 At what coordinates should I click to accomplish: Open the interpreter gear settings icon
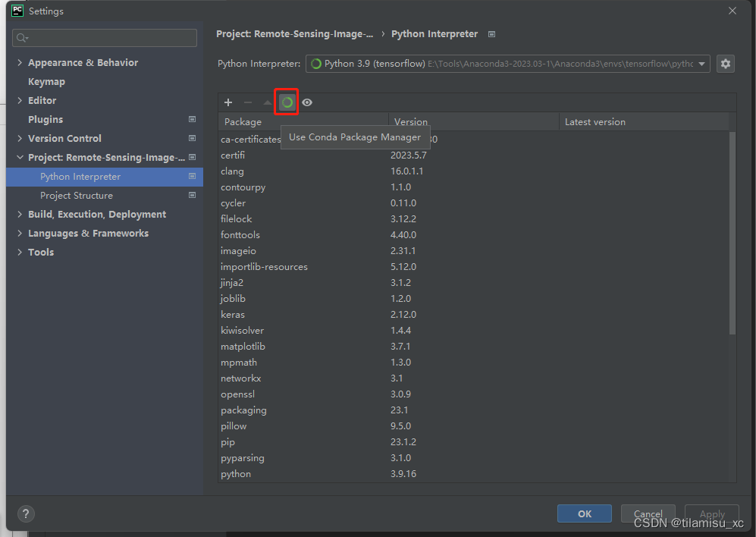coord(725,64)
